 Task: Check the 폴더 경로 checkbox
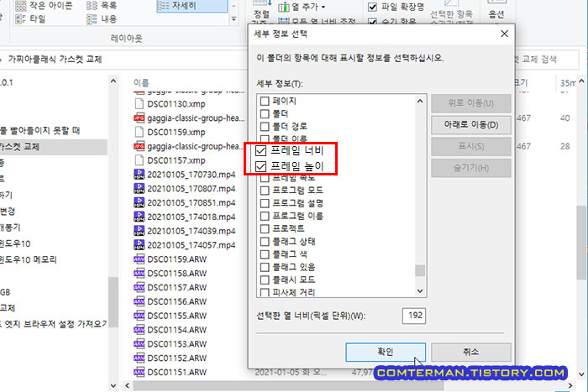tap(265, 126)
